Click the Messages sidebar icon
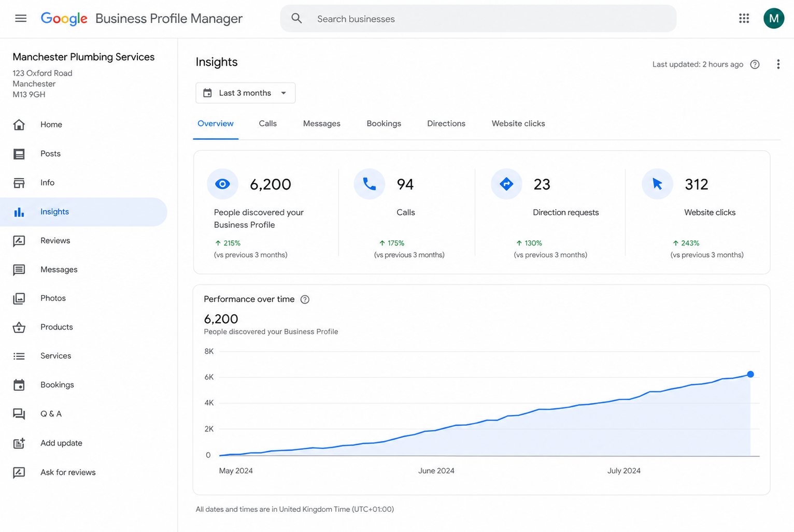The width and height of the screenshot is (794, 532). coord(19,270)
